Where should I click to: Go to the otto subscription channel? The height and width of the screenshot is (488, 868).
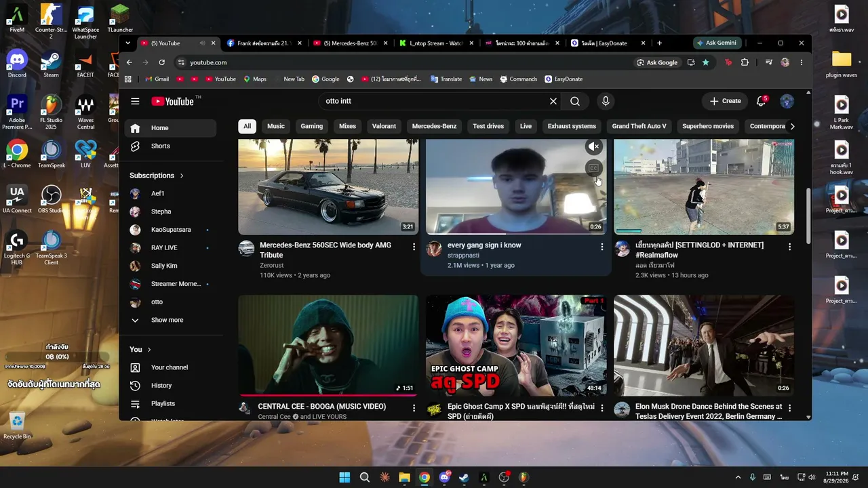(x=171, y=302)
